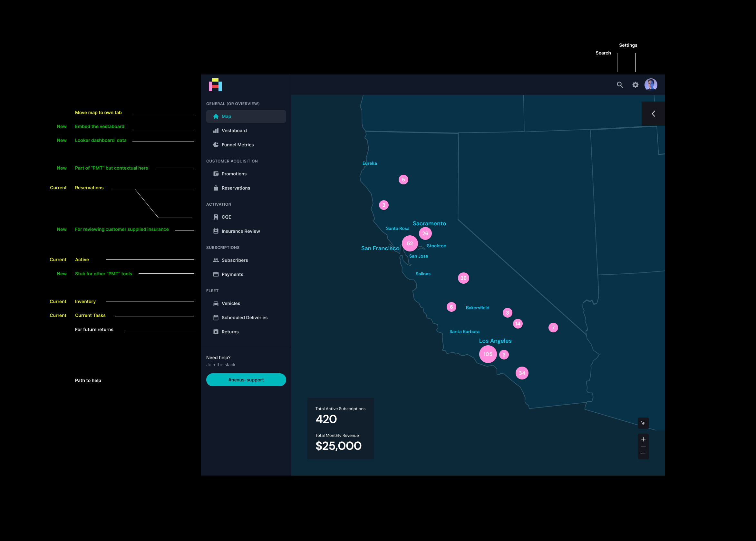Screen dimensions: 756x541
Task: Collapse side panel with chevron arrow
Action: [x=653, y=114]
